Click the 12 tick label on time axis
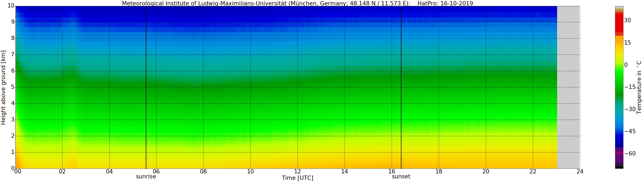 coord(297,172)
